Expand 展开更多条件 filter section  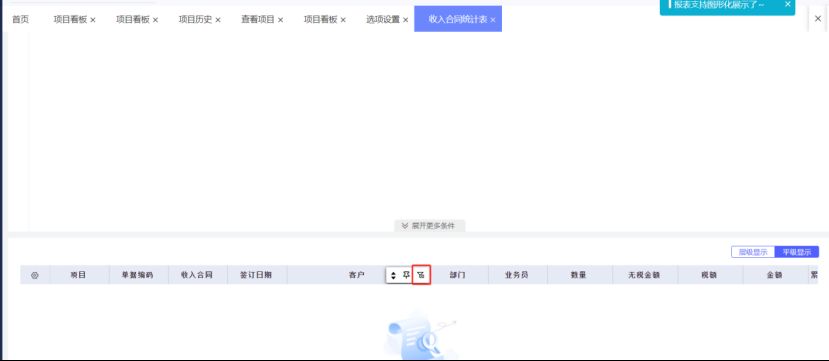[430, 226]
